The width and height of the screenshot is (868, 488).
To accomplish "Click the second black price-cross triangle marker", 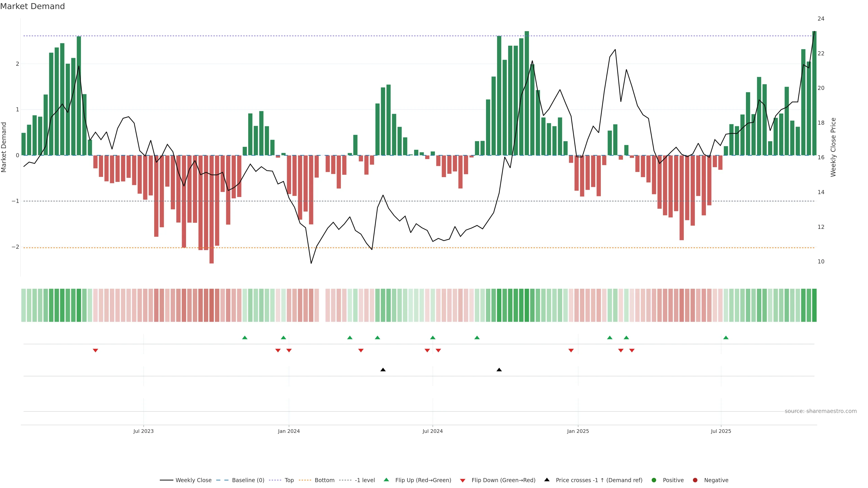I will 499,370.
